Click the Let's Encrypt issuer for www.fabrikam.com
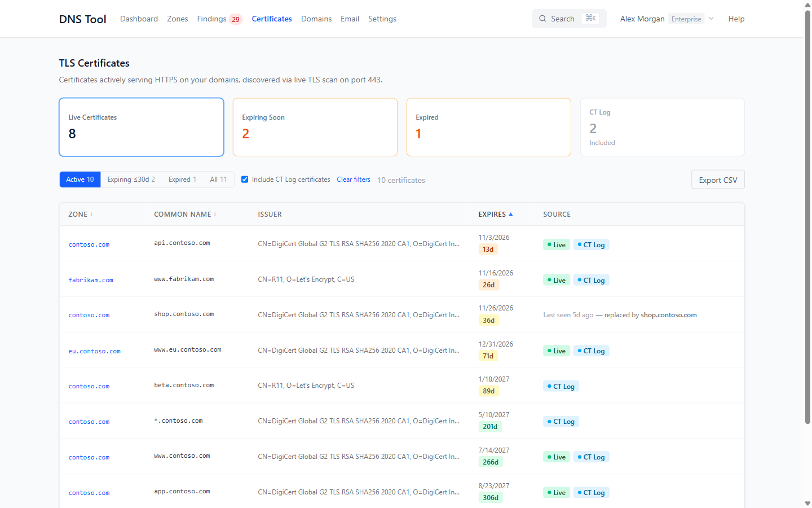This screenshot has height=508, width=812. click(x=306, y=279)
